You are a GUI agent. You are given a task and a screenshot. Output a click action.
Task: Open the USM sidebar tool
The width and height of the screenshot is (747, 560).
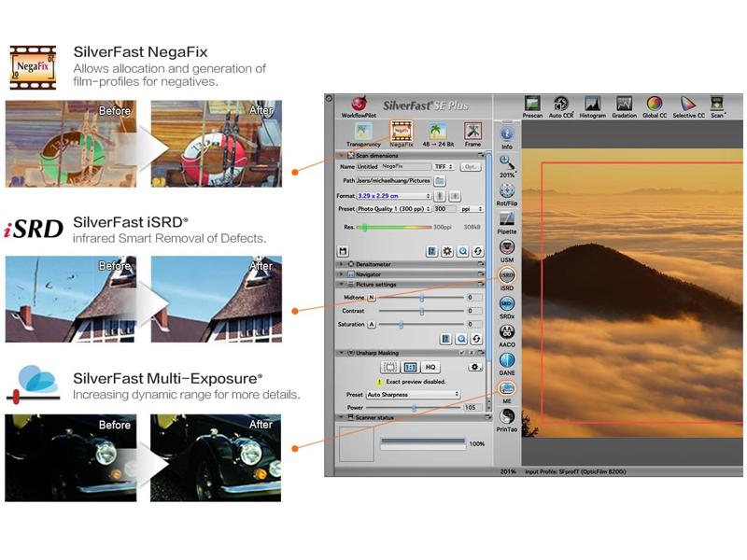point(507,247)
